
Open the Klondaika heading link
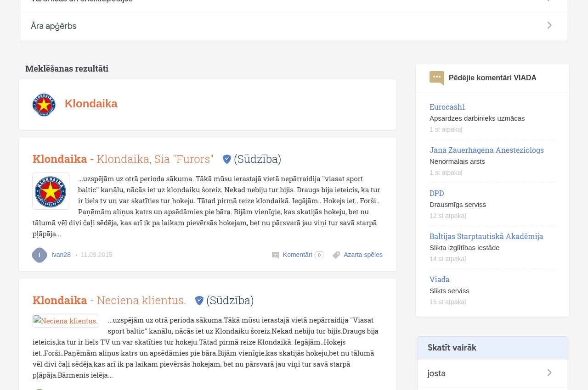point(91,104)
